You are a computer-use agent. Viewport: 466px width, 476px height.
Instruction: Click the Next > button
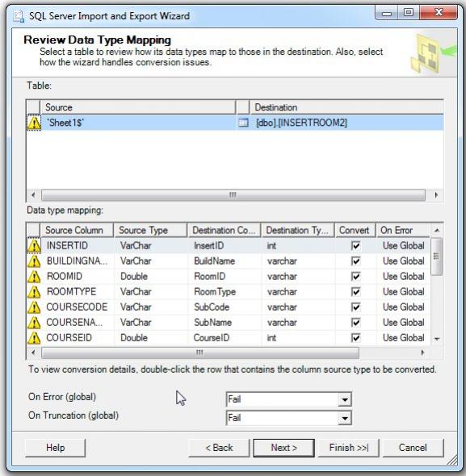coord(284,448)
